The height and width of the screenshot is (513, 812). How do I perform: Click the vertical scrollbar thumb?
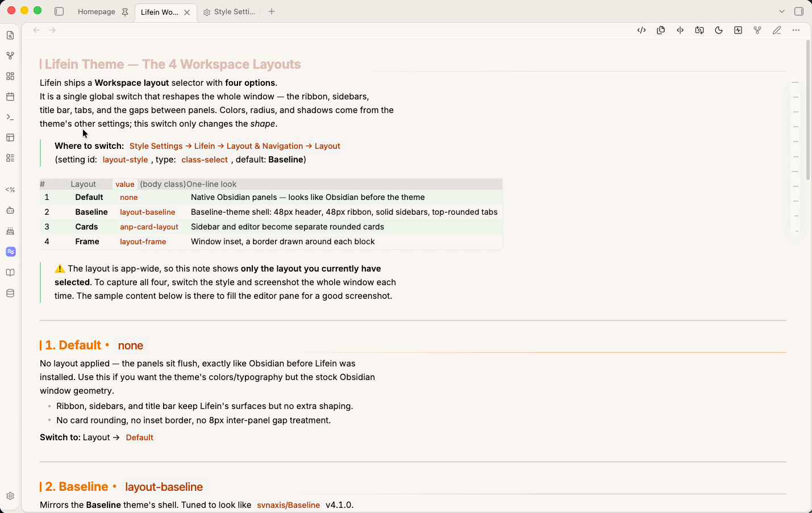(x=808, y=110)
